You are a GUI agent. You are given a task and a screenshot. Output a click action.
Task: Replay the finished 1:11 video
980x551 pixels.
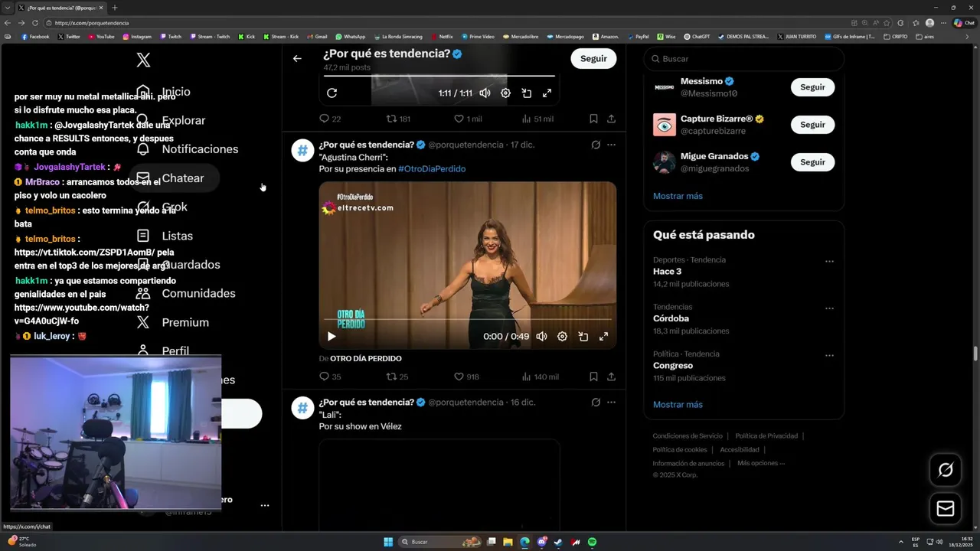tap(332, 93)
